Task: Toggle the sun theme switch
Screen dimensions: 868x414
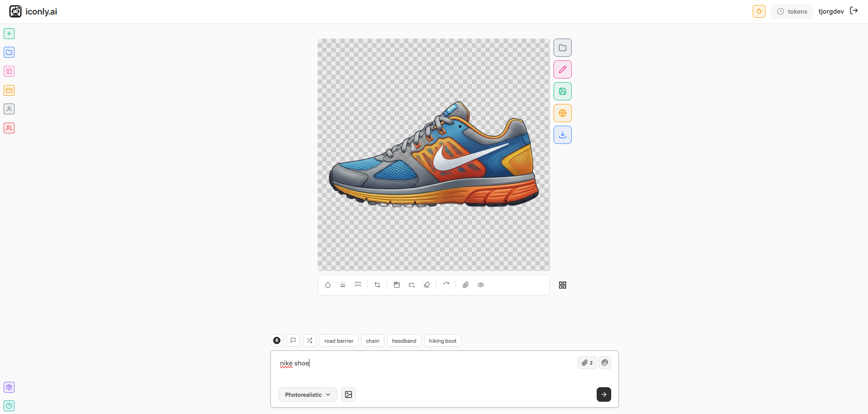Action: (x=759, y=11)
